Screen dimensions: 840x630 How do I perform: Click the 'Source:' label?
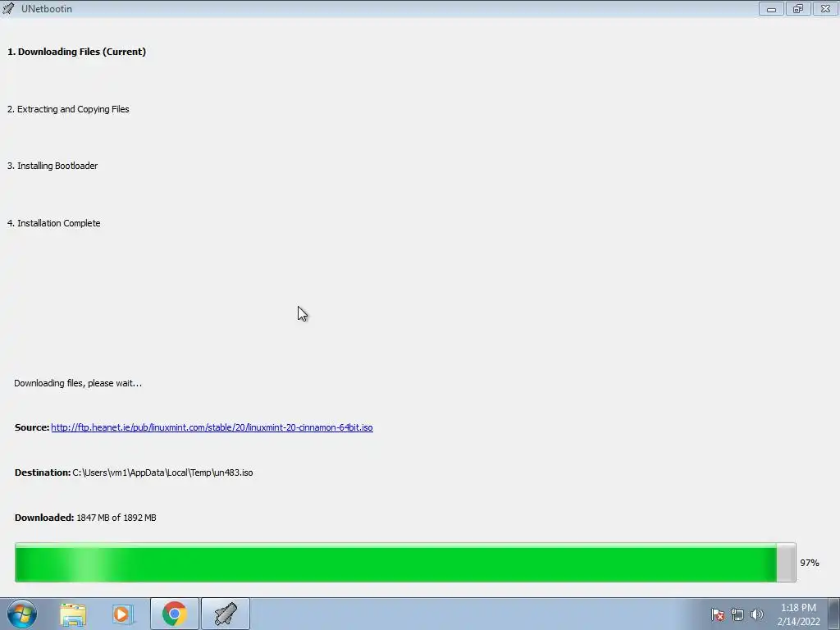(32, 427)
